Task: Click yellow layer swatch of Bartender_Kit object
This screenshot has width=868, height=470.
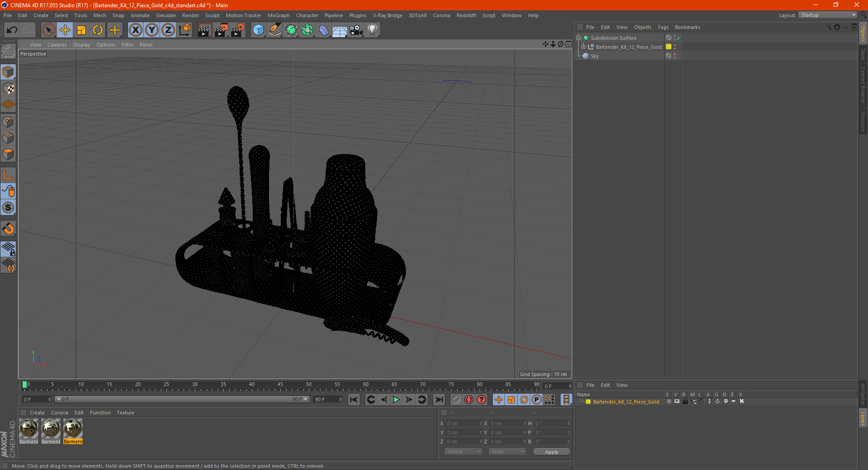Action: click(x=669, y=47)
